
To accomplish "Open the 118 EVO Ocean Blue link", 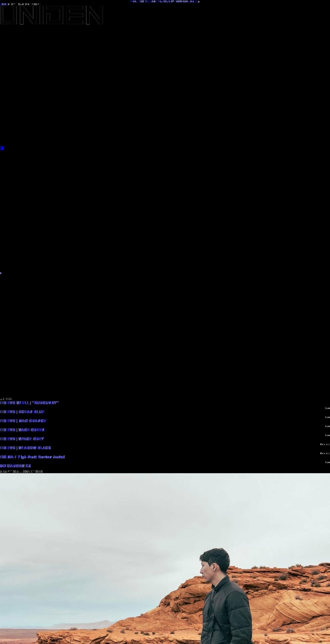I will click(22, 411).
